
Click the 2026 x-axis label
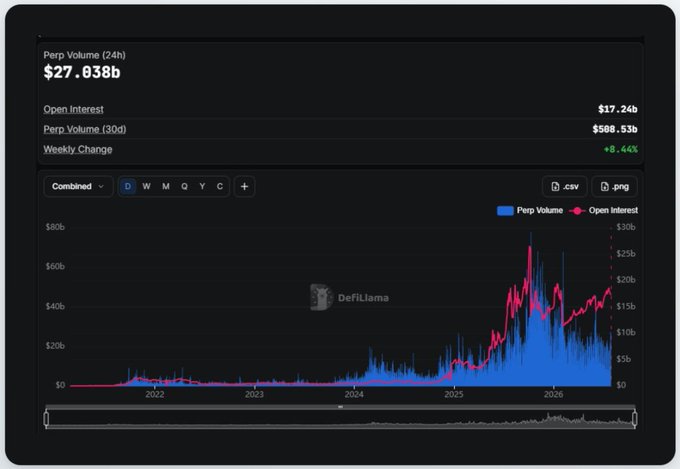(553, 394)
